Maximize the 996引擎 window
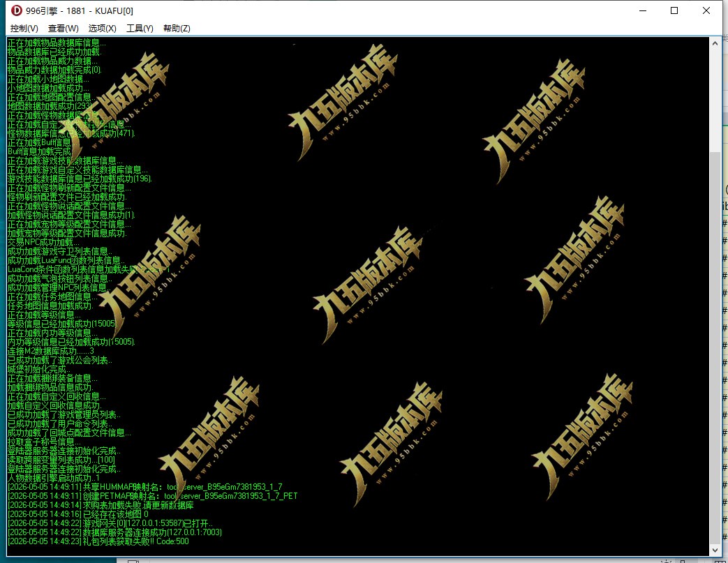728x563 pixels. coord(674,10)
